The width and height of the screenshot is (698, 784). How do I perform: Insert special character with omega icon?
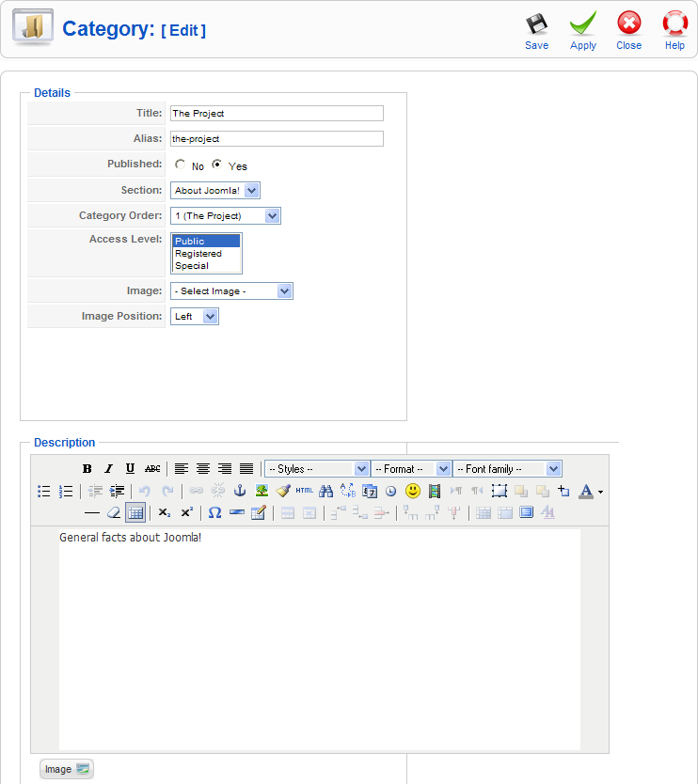214,512
